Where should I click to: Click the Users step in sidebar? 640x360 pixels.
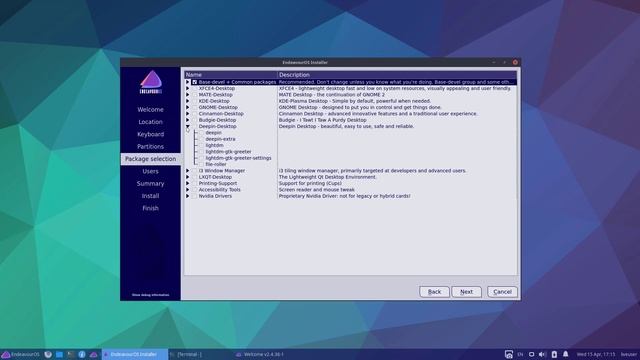pos(150,171)
